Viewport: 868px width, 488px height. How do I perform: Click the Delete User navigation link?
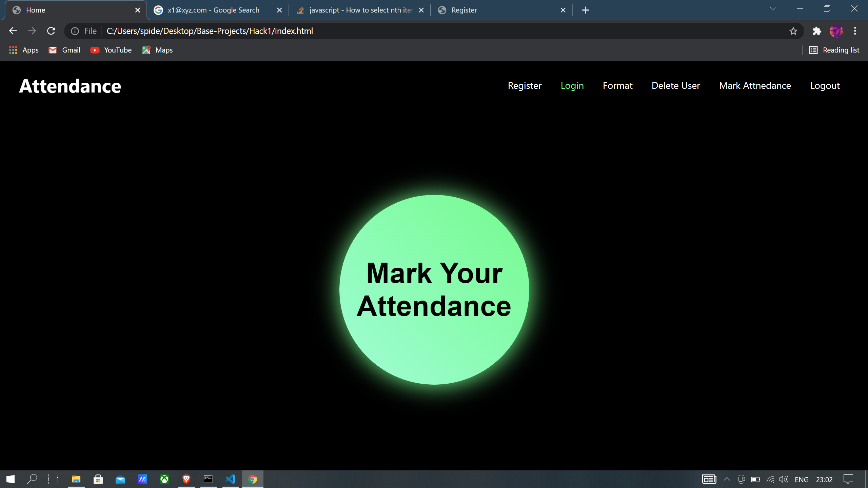click(x=675, y=86)
